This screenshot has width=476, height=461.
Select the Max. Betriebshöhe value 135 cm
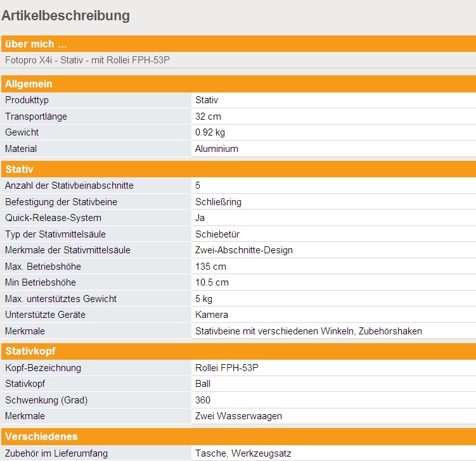click(x=210, y=267)
